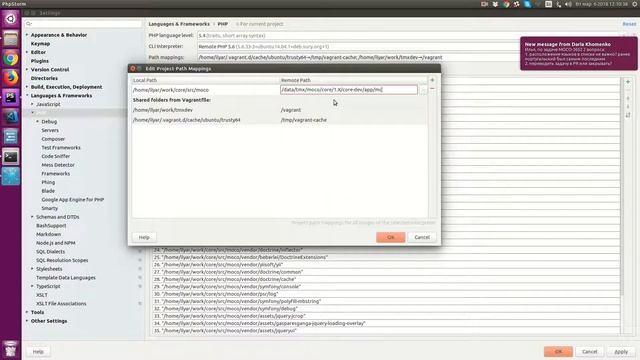Click Help in the Settings window
Image resolution: width=640 pixels, height=360 pixels.
click(38, 351)
